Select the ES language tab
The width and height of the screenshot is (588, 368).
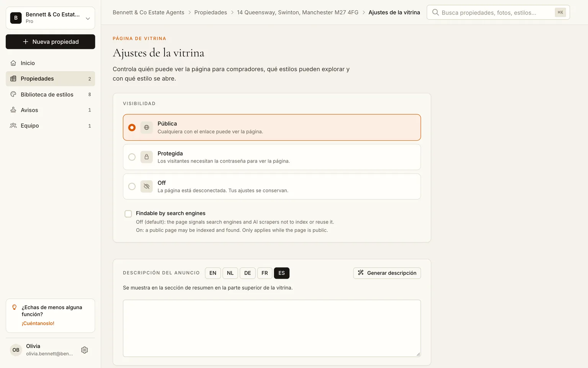click(x=282, y=273)
